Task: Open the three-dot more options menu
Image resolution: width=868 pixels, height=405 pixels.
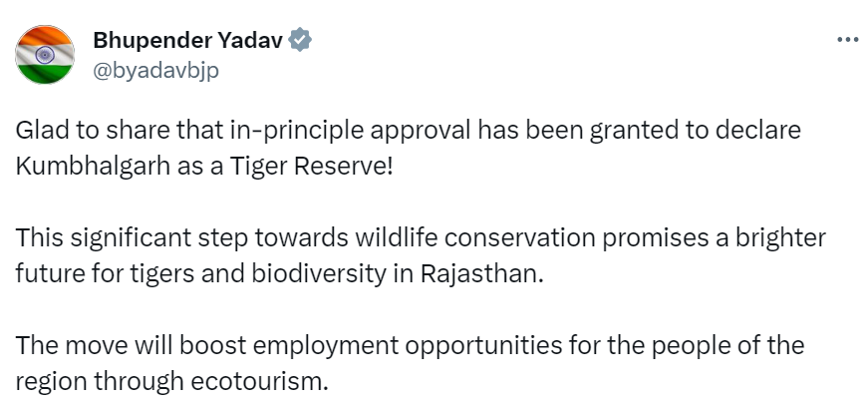Action: [847, 40]
